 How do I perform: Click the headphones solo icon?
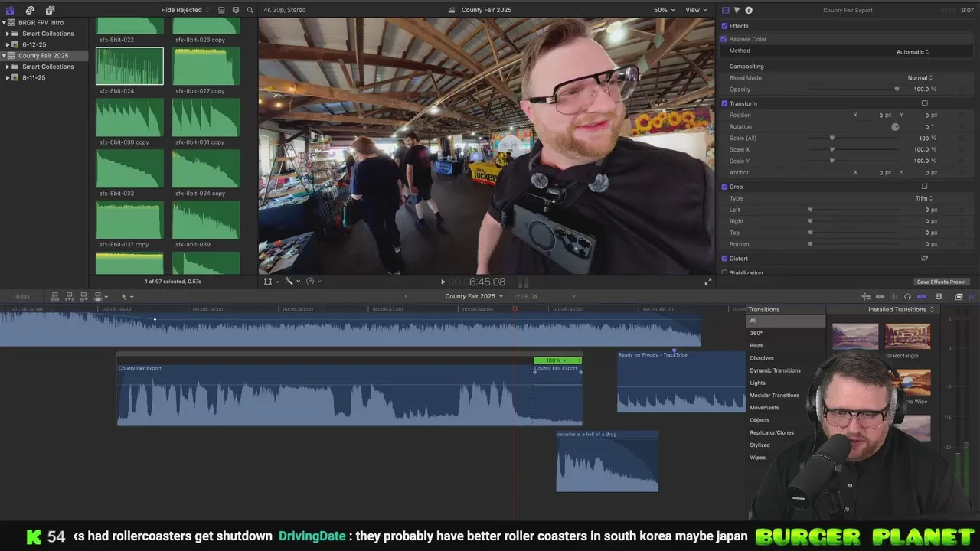907,296
